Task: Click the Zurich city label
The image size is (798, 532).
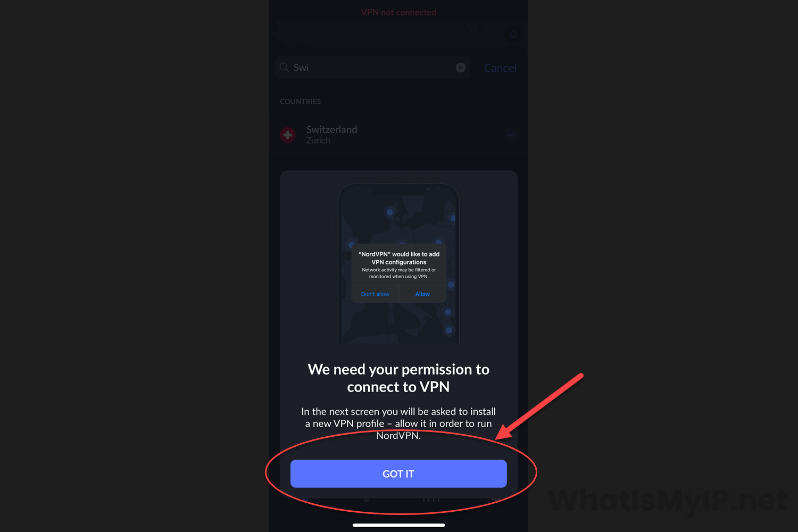Action: coord(318,141)
